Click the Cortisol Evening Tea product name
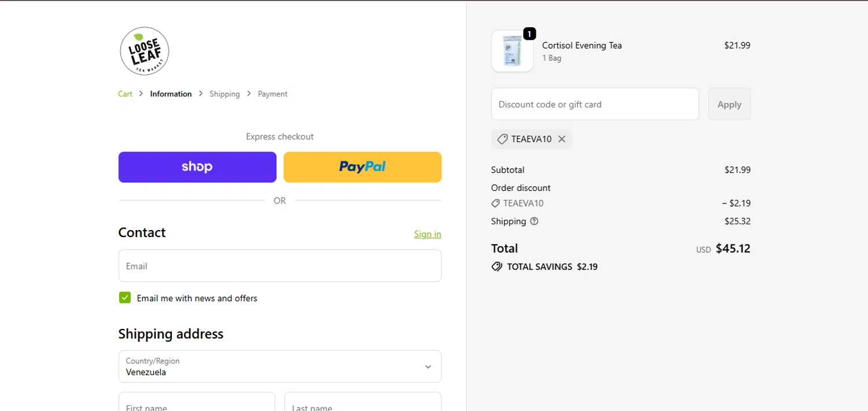This screenshot has width=868, height=411. point(582,45)
